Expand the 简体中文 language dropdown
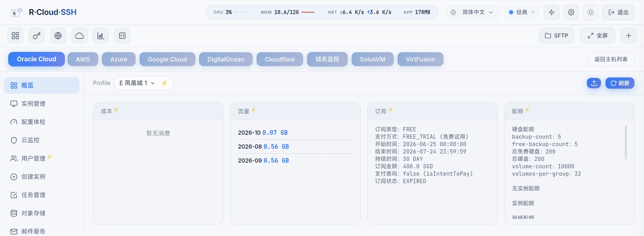 coord(472,12)
